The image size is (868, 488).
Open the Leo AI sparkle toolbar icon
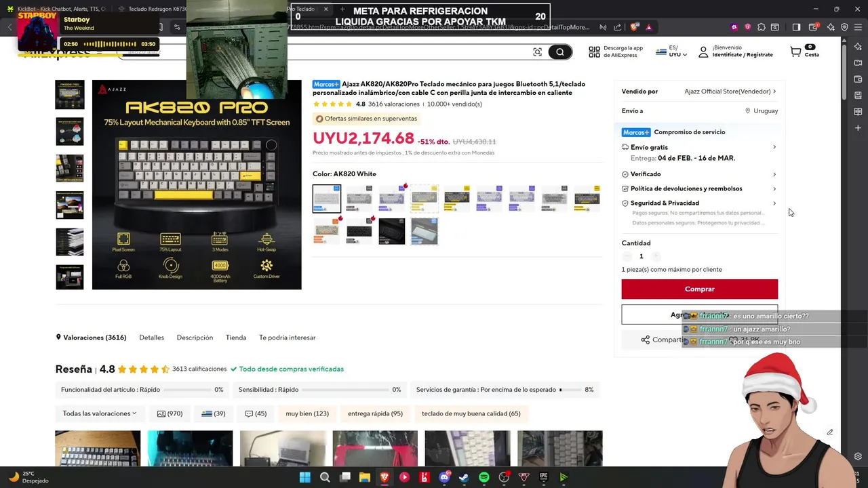click(831, 27)
